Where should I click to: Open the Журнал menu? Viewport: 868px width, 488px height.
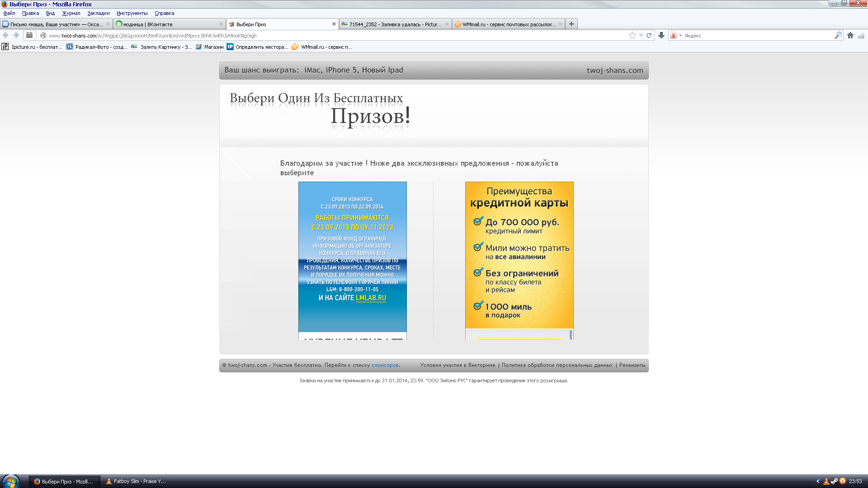pos(71,13)
